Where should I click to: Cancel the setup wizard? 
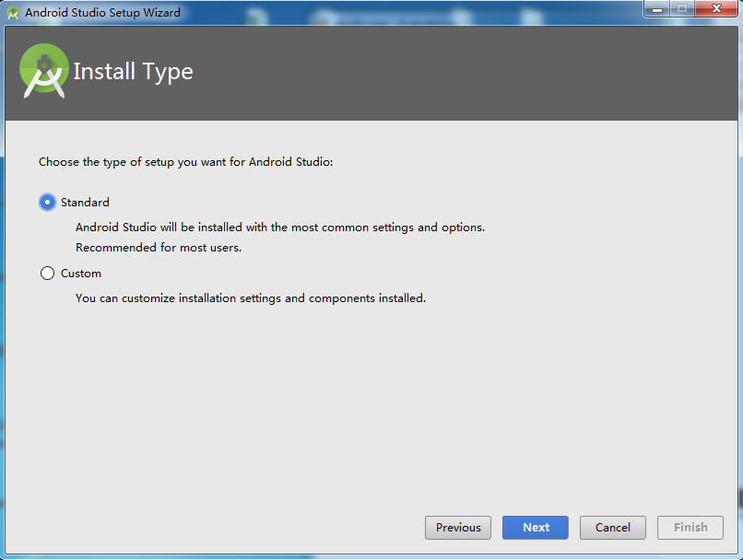coord(613,528)
